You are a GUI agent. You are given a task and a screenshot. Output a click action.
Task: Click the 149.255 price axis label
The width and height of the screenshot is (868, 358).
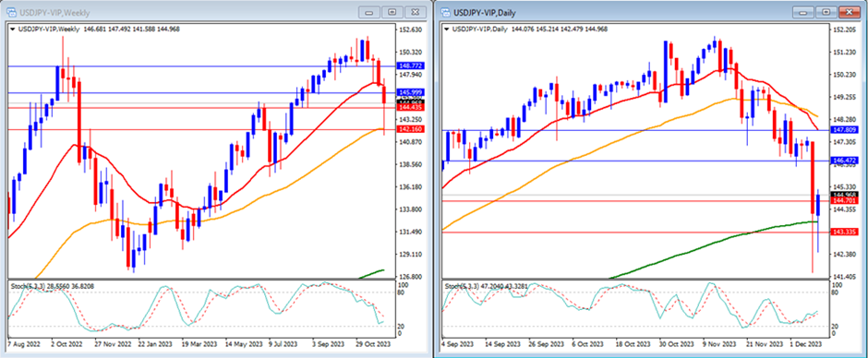(845, 97)
